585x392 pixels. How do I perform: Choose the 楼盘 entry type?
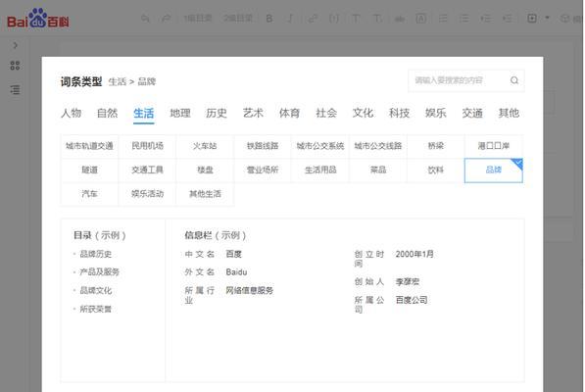coord(205,171)
